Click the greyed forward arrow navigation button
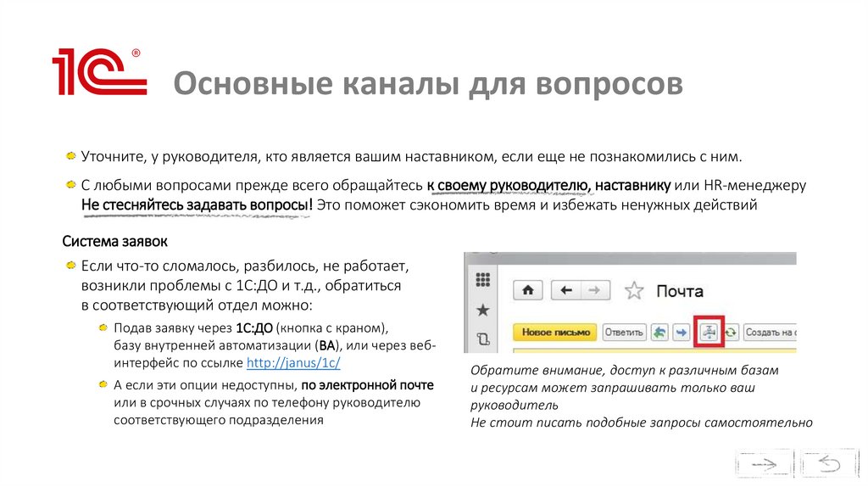868x487 pixels. (x=594, y=290)
